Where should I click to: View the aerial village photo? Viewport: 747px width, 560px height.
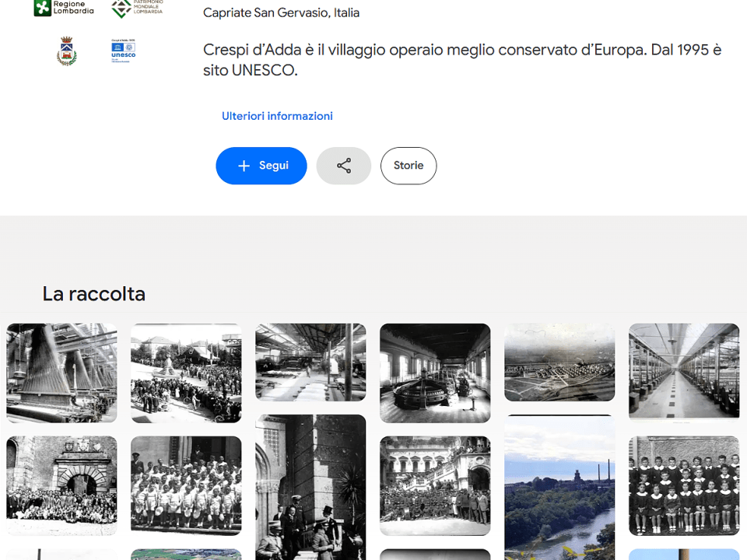pyautogui.click(x=559, y=362)
